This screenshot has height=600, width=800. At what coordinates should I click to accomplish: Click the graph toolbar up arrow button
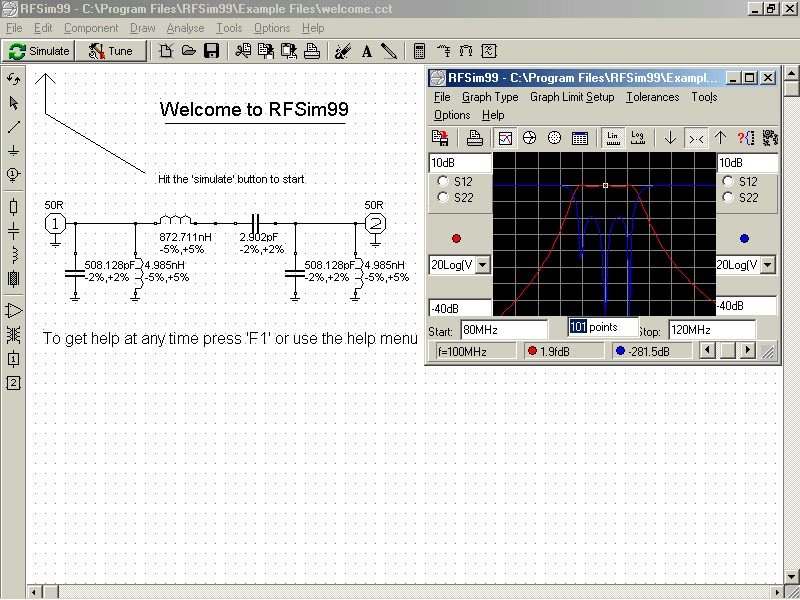[720, 138]
